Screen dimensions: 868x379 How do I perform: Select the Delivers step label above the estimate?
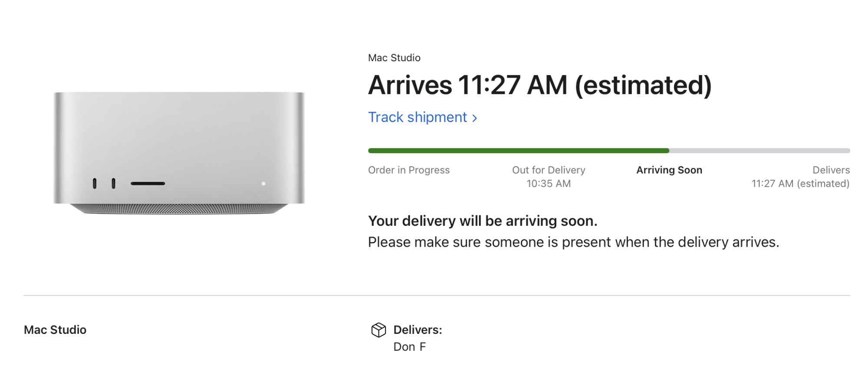pos(831,170)
